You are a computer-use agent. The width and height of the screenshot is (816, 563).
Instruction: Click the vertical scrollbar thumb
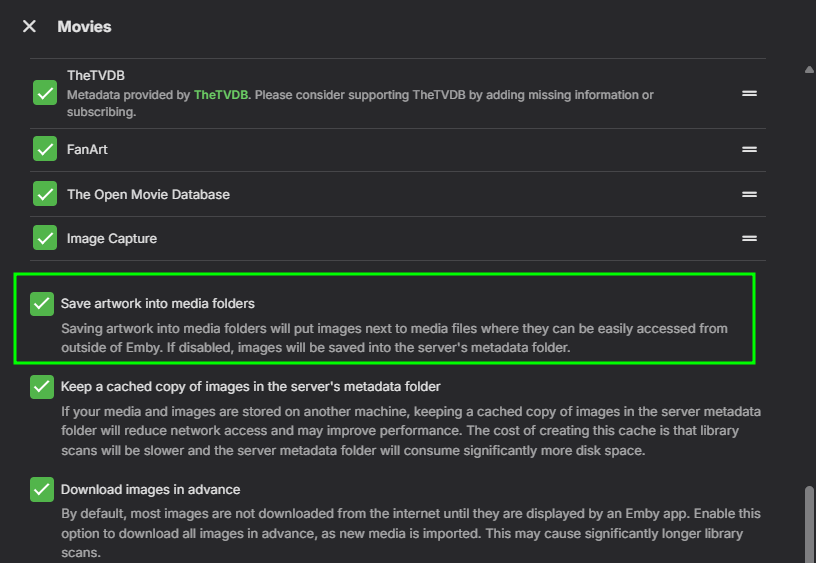809,524
